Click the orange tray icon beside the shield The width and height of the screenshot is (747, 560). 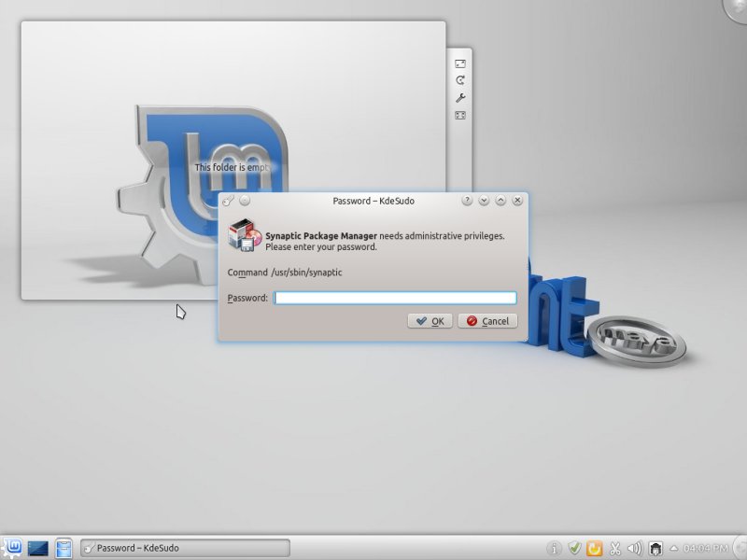click(594, 548)
